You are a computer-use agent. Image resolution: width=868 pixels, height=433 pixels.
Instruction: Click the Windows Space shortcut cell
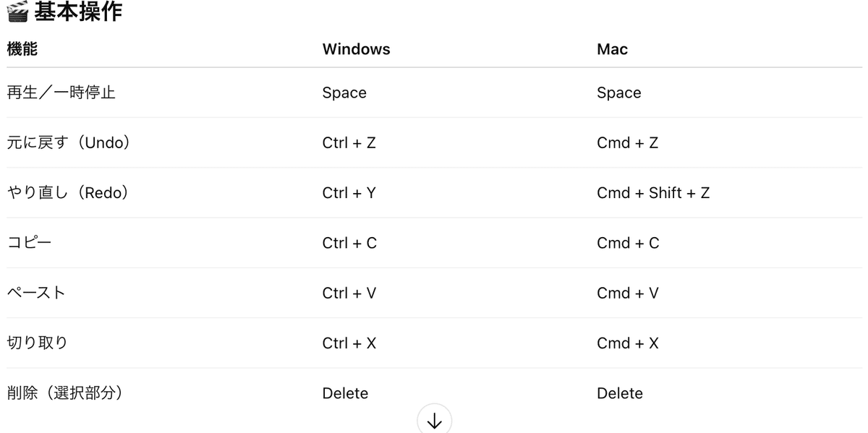tap(344, 93)
